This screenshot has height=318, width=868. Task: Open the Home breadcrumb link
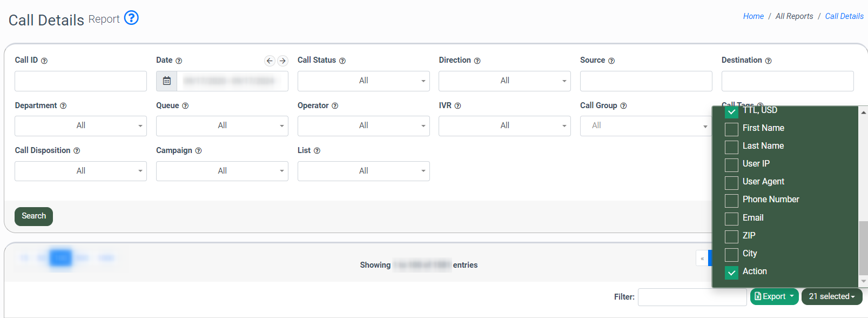point(753,16)
